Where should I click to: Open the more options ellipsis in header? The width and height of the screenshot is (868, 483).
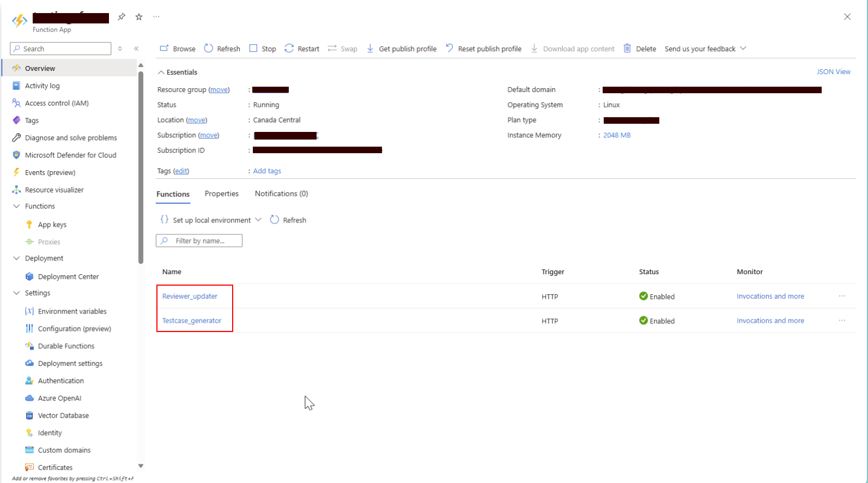coord(156,17)
